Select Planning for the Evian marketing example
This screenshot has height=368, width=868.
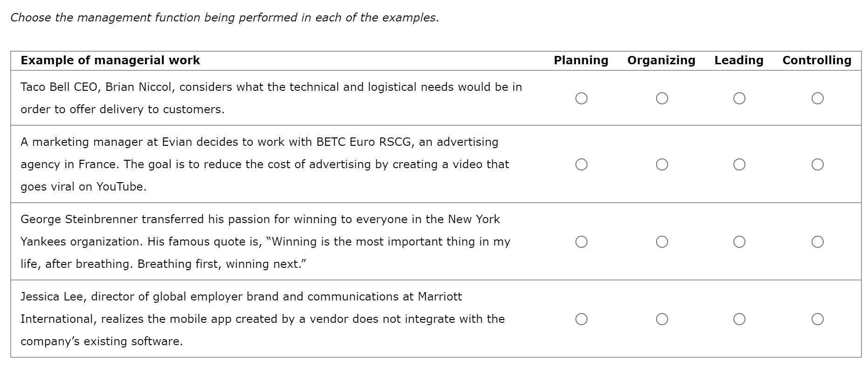[x=581, y=164]
